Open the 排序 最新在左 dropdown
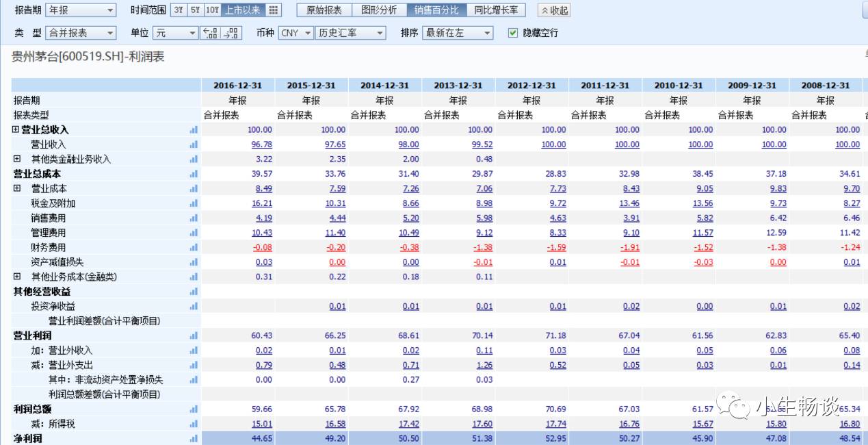 pyautogui.click(x=458, y=33)
